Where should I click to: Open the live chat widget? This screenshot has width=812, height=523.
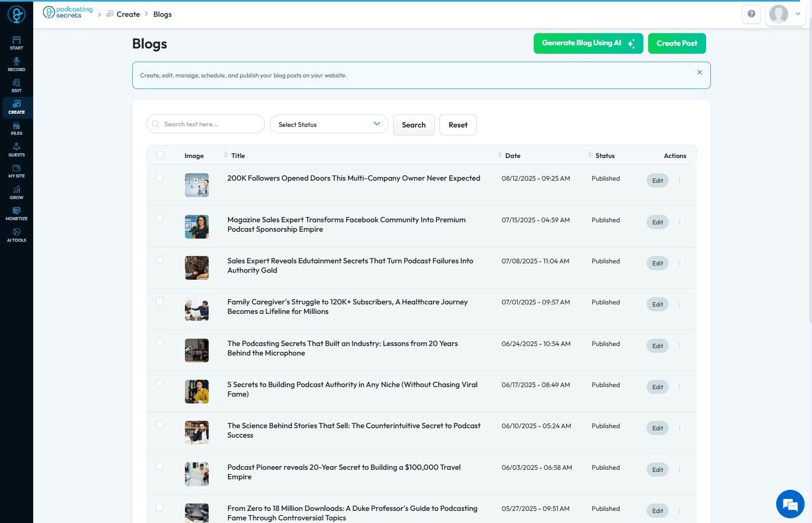[790, 504]
